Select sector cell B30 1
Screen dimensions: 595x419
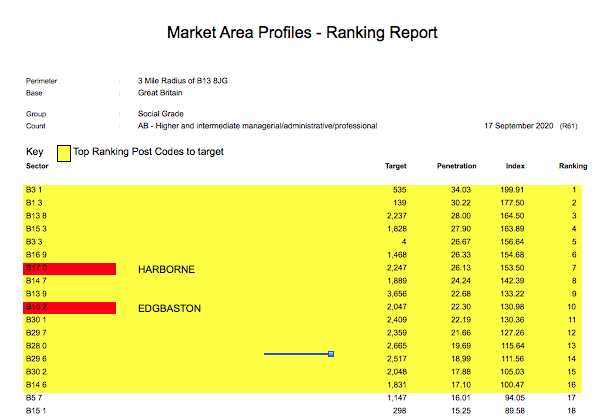pos(36,320)
